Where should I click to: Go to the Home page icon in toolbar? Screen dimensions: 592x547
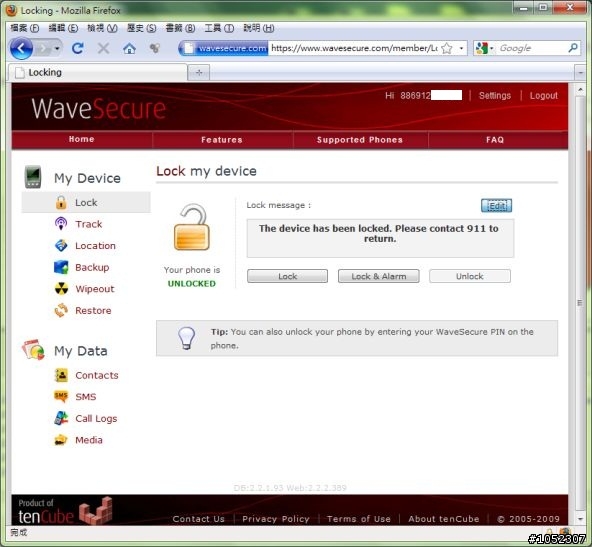(129, 48)
